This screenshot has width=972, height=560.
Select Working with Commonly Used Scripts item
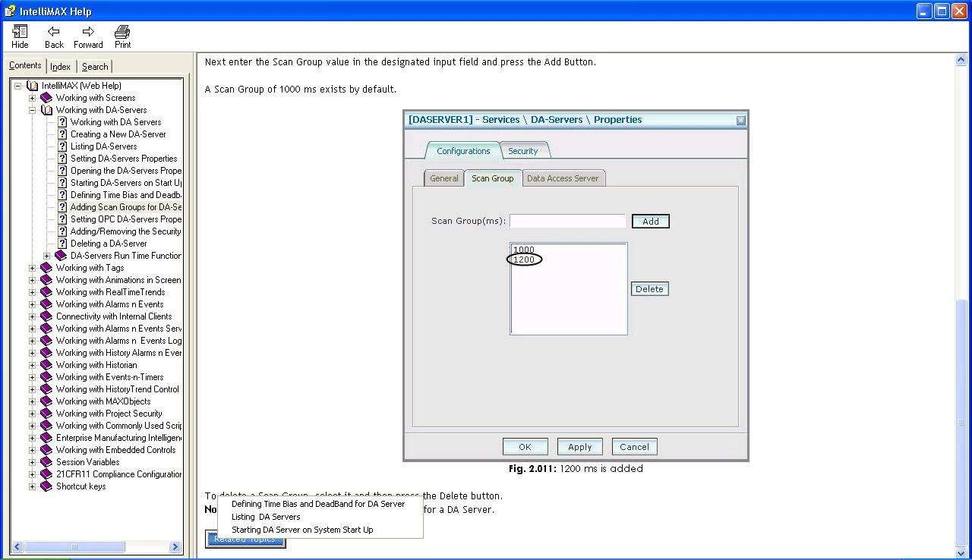point(118,426)
